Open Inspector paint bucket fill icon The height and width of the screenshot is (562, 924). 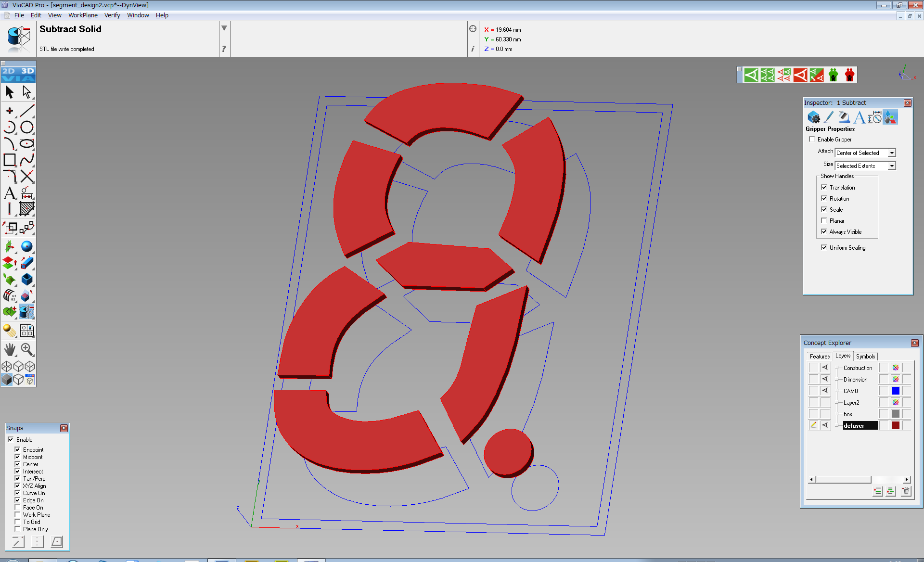pyautogui.click(x=844, y=117)
